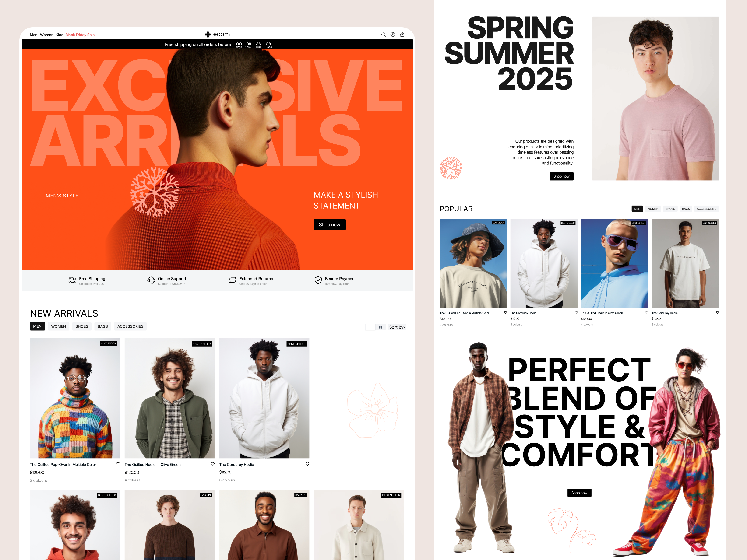Click the ecom logo

pos(217,35)
